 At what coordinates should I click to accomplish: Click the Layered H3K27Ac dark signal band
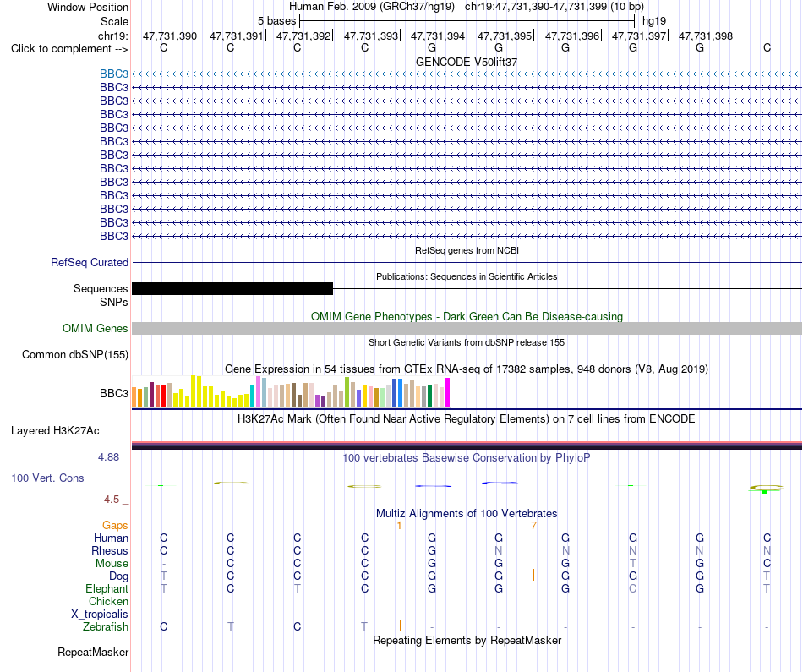[x=467, y=446]
